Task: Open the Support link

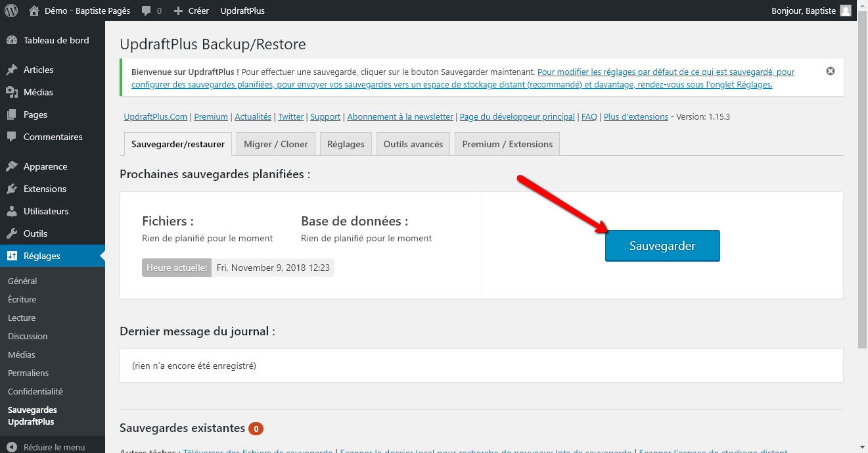Action: [325, 116]
